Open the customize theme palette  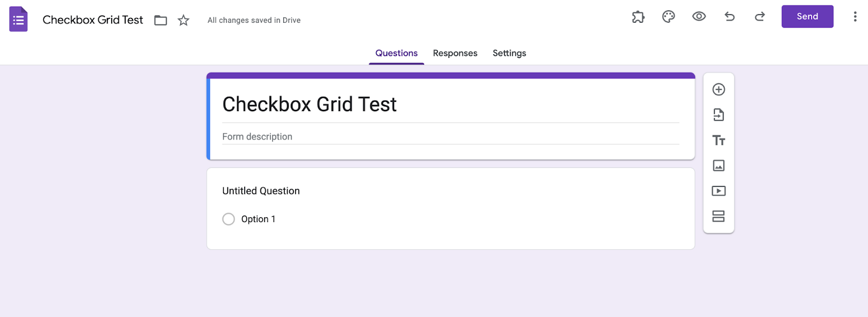[668, 17]
